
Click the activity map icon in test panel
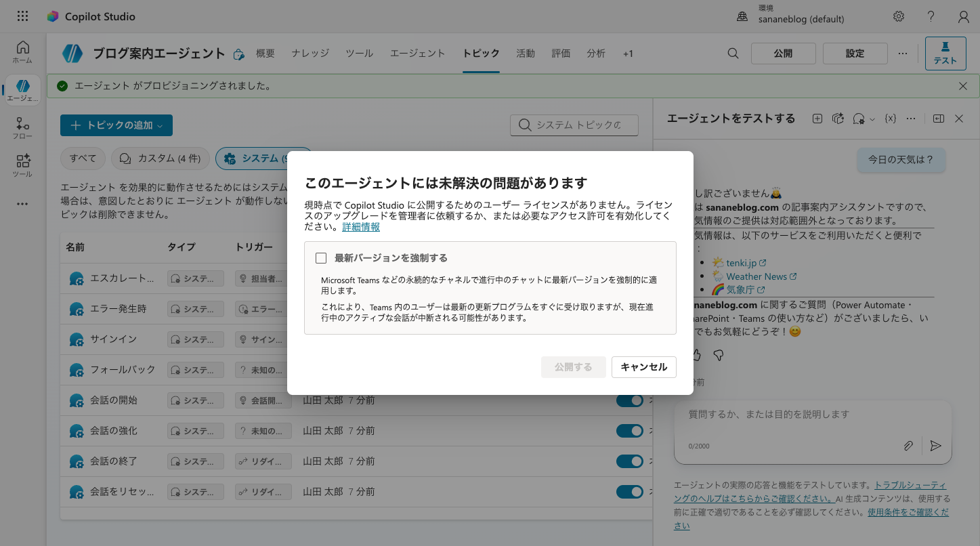(x=838, y=119)
